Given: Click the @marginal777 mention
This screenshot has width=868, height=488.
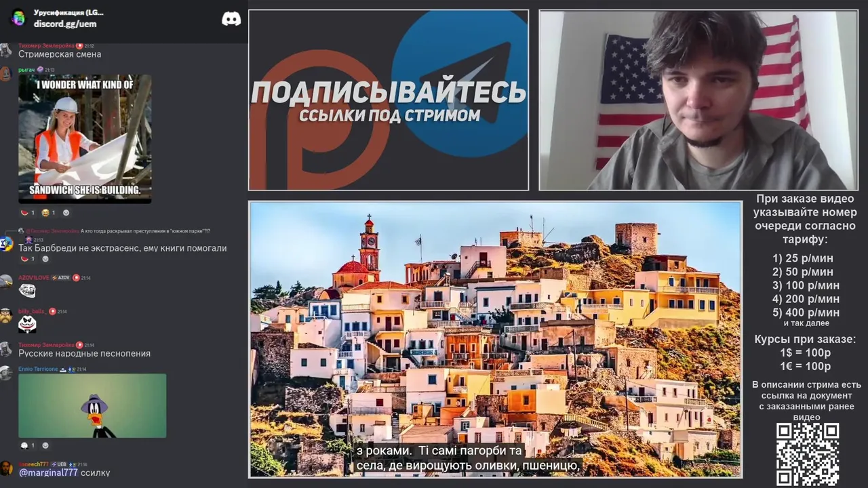Looking at the screenshot, I should 48,472.
